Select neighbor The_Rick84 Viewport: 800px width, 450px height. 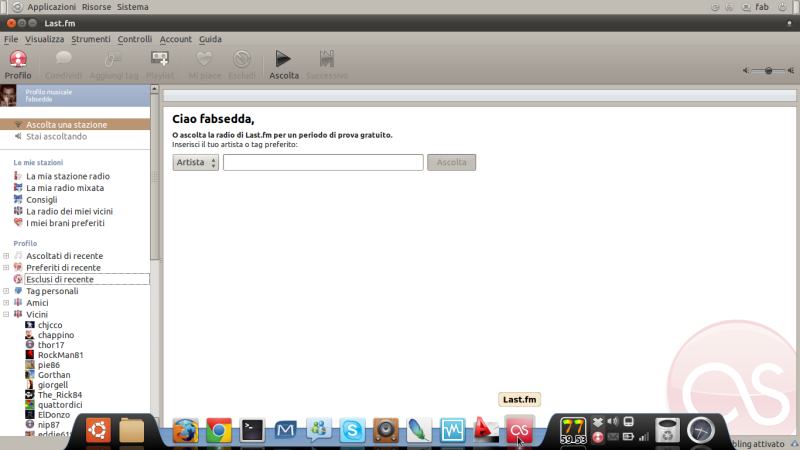60,395
